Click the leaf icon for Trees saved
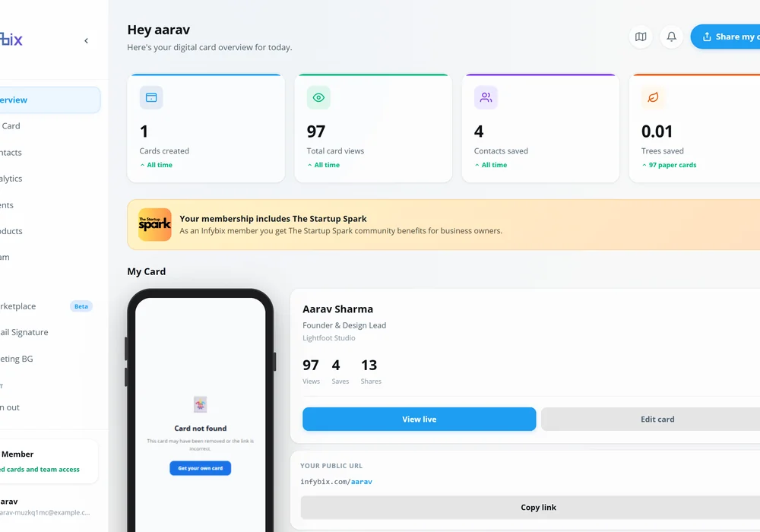Image resolution: width=760 pixels, height=532 pixels. coord(653,97)
